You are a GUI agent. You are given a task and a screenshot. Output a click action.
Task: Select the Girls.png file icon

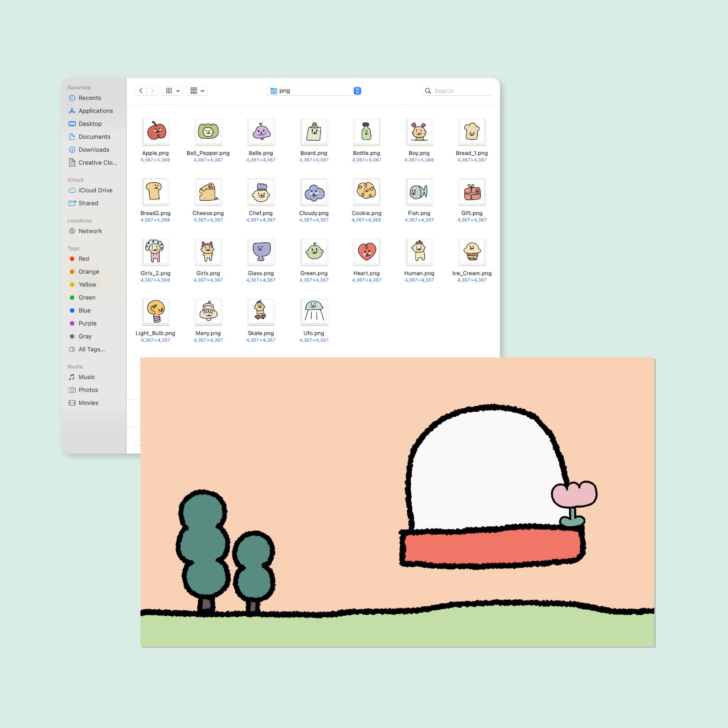pyautogui.click(x=208, y=252)
